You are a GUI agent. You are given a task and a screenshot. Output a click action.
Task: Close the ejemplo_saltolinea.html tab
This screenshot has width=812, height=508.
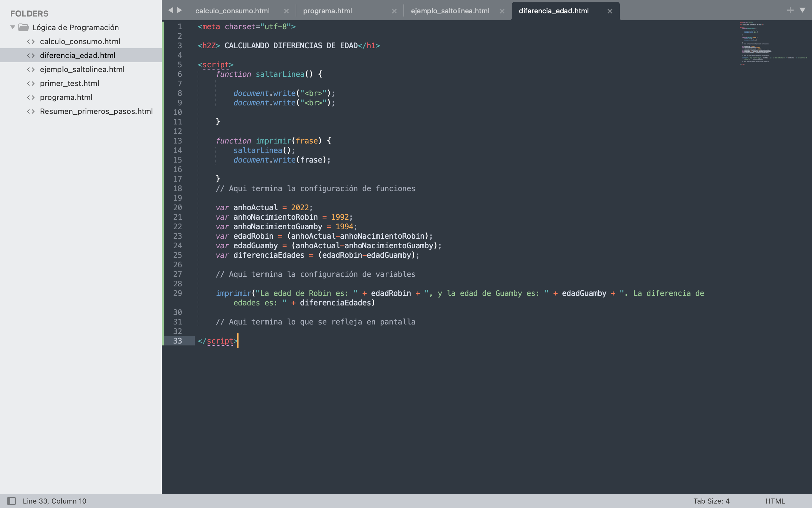coord(502,11)
